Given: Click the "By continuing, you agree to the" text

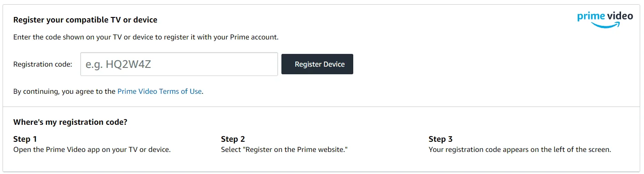Looking at the screenshot, I should 64,91.
